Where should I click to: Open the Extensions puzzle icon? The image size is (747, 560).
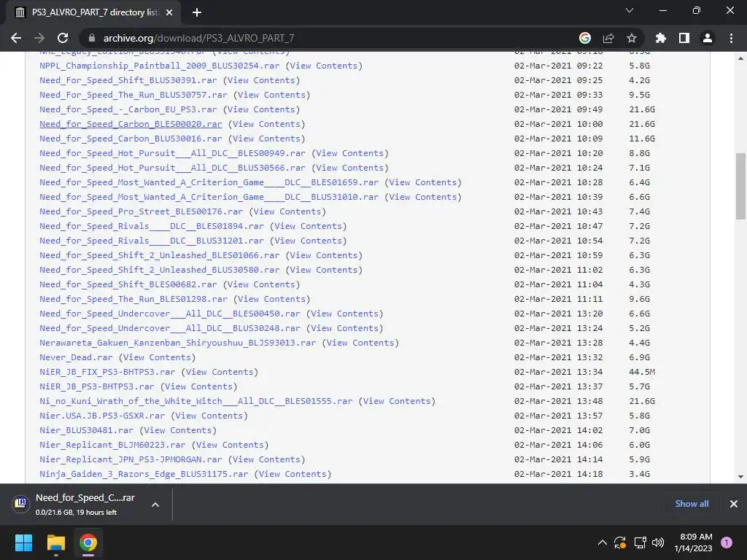click(x=661, y=38)
